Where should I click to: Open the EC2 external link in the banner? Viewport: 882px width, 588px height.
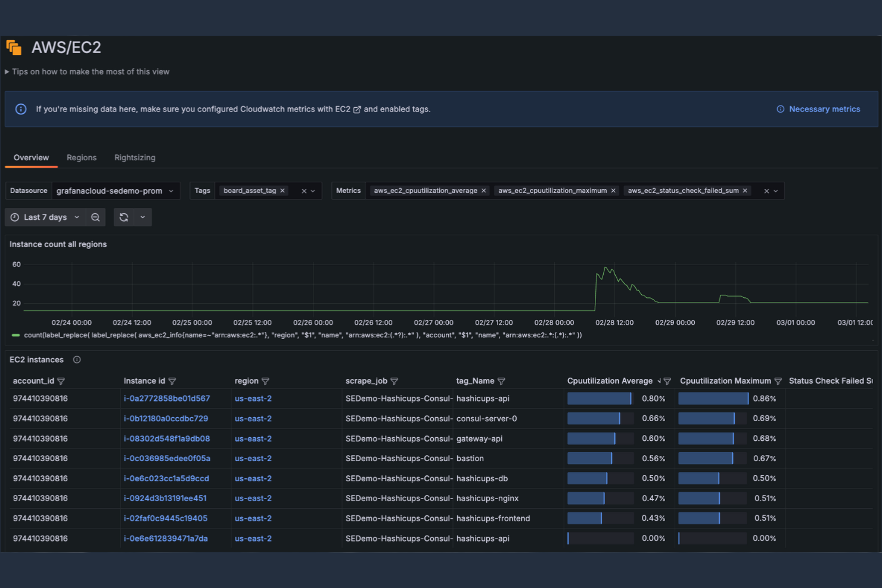click(357, 109)
